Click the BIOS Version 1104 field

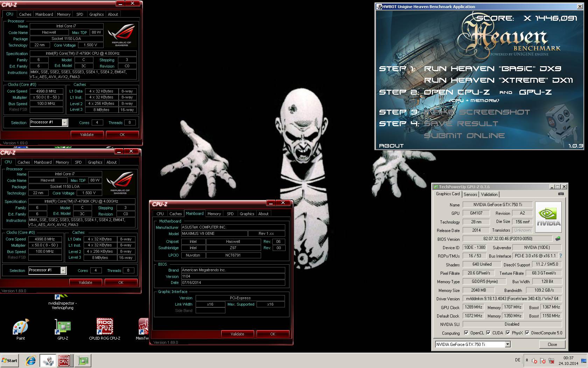tap(233, 276)
